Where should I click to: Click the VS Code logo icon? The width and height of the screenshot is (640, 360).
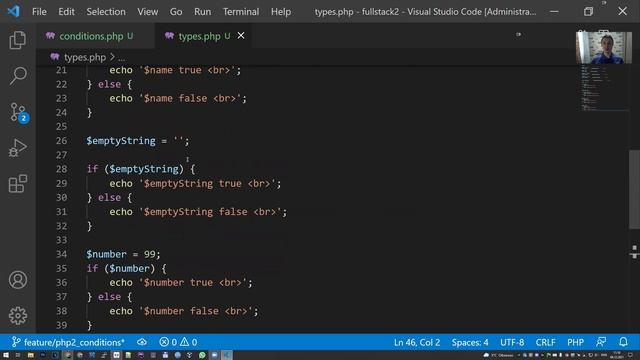pos(13,11)
